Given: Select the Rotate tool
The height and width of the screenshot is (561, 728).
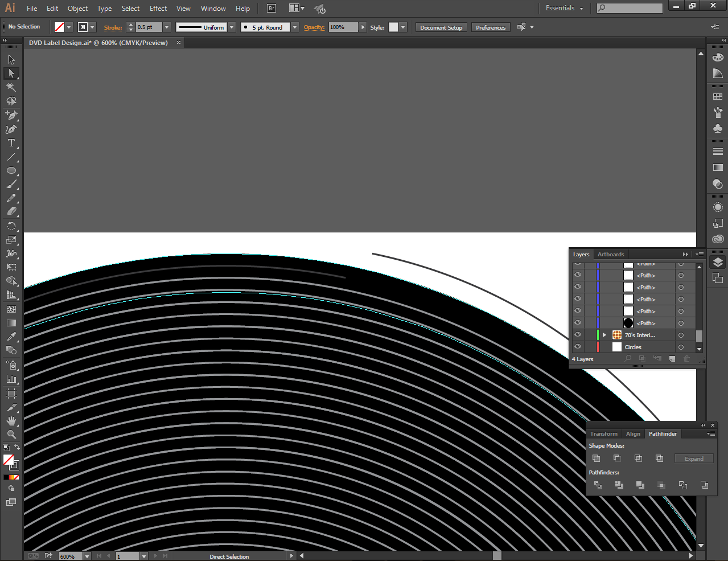Looking at the screenshot, I should [x=11, y=226].
